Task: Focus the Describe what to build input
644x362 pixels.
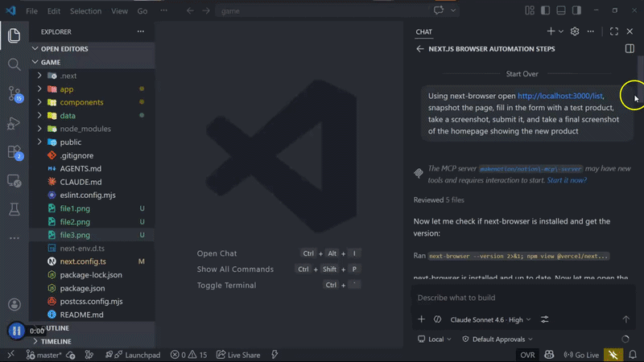Action: pos(523,298)
